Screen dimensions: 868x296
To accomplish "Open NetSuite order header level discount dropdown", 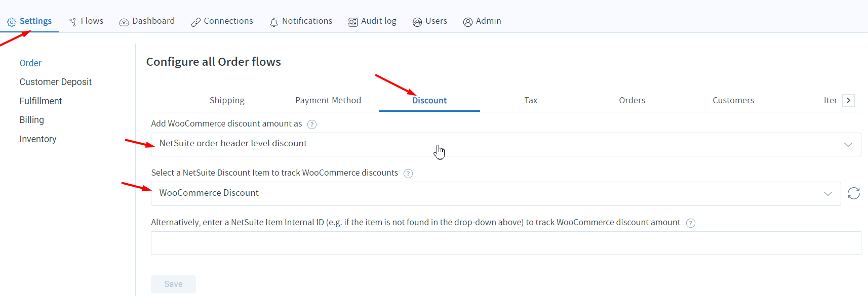I will pyautogui.click(x=506, y=144).
